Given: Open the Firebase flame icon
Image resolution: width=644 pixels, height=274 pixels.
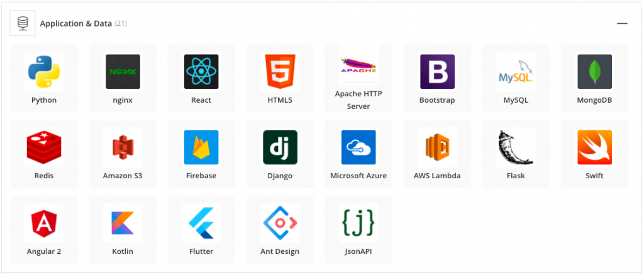Looking at the screenshot, I should [201, 147].
